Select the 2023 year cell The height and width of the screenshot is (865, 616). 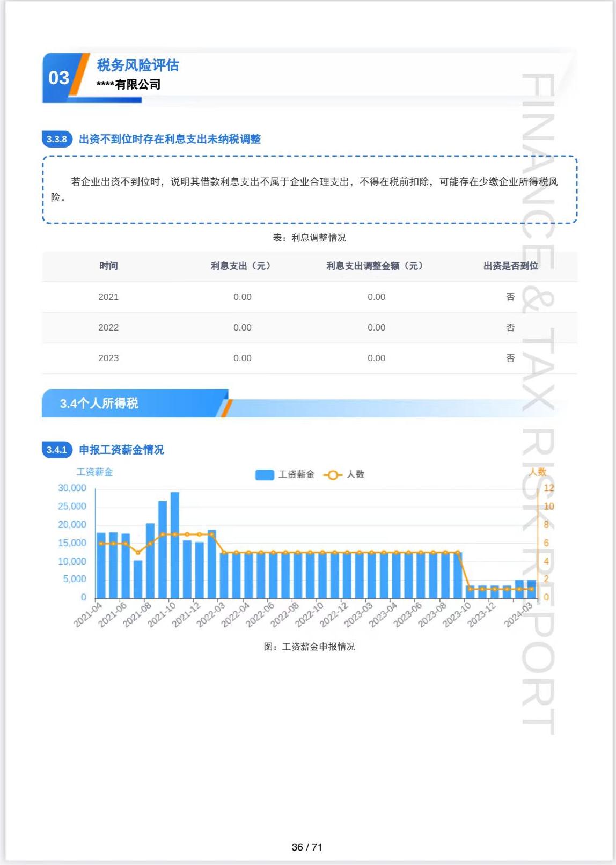(108, 358)
